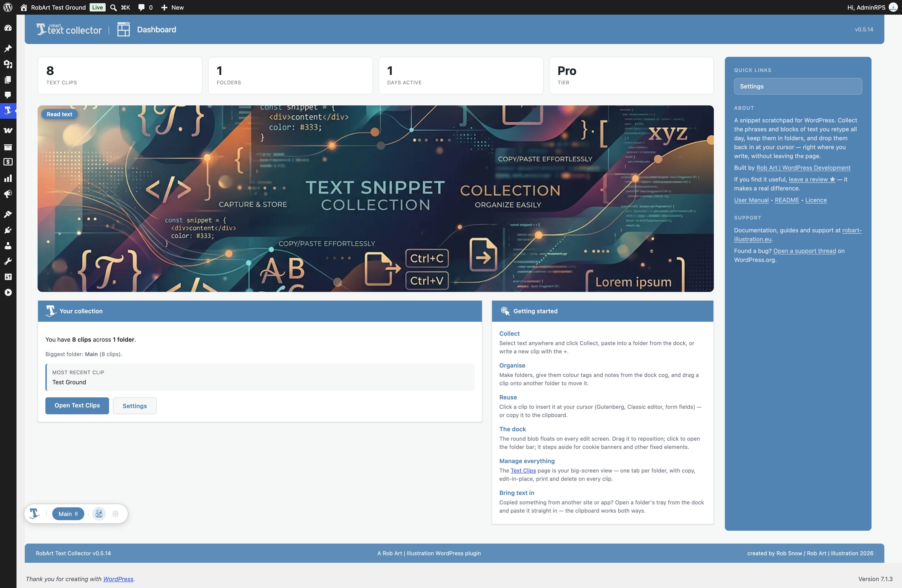
Task: Open Comments bubble icon in sidebar
Action: tap(8, 95)
